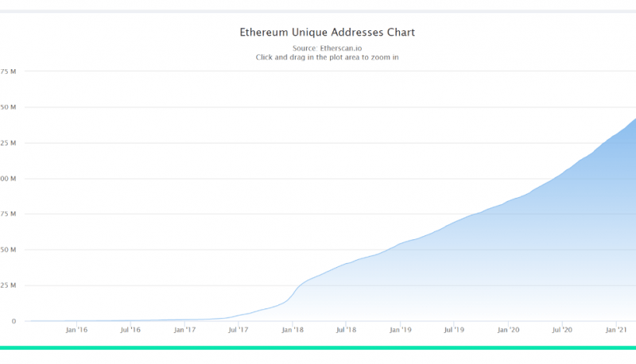Click the Ethereum Unique Addresses Chart title
The width and height of the screenshot is (636, 364).
point(328,33)
